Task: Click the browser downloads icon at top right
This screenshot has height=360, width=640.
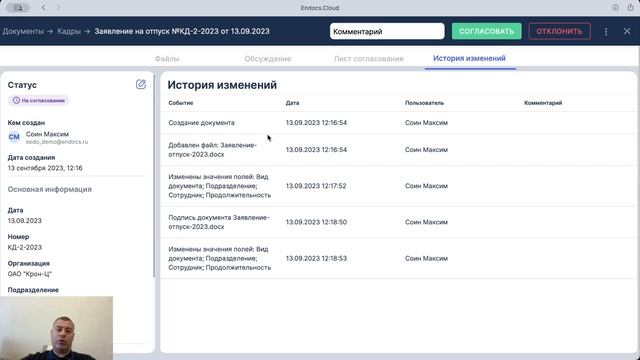Action: tap(615, 7)
